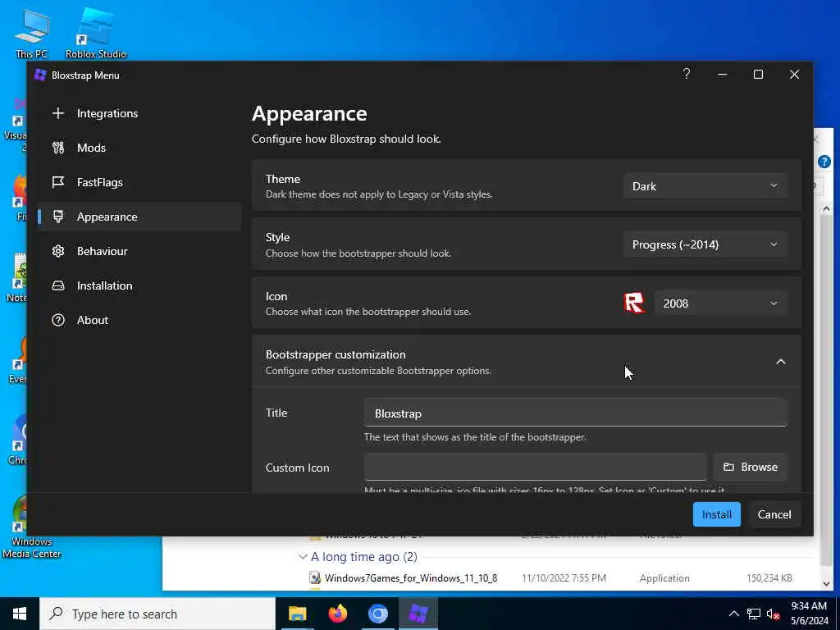
Task: Open the clock showing 9:34 AM
Action: pyautogui.click(x=809, y=614)
